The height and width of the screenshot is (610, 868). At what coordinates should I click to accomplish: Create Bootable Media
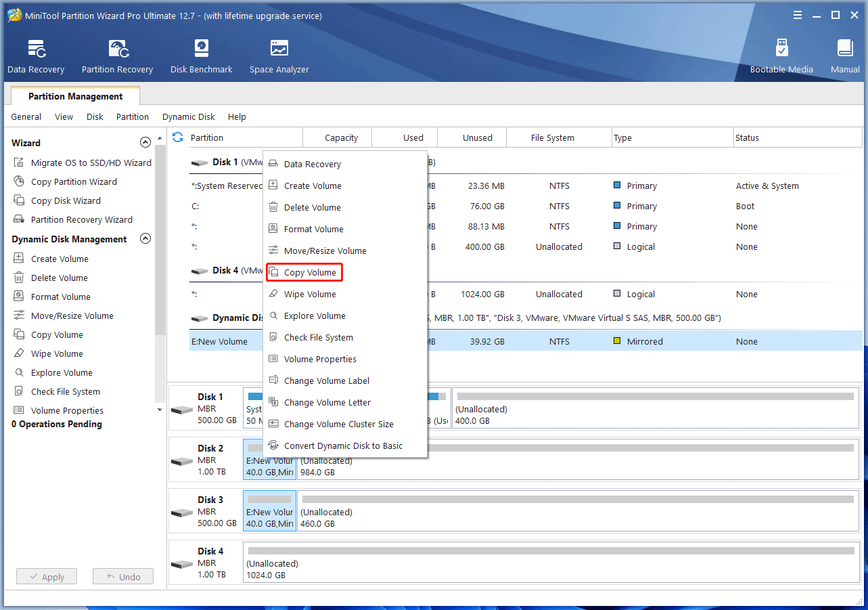click(x=781, y=57)
